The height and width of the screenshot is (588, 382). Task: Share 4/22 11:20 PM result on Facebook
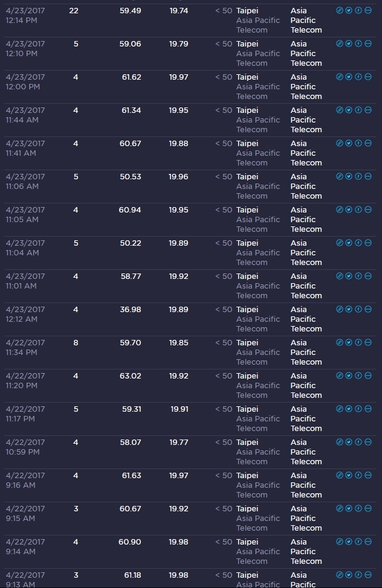tap(358, 375)
